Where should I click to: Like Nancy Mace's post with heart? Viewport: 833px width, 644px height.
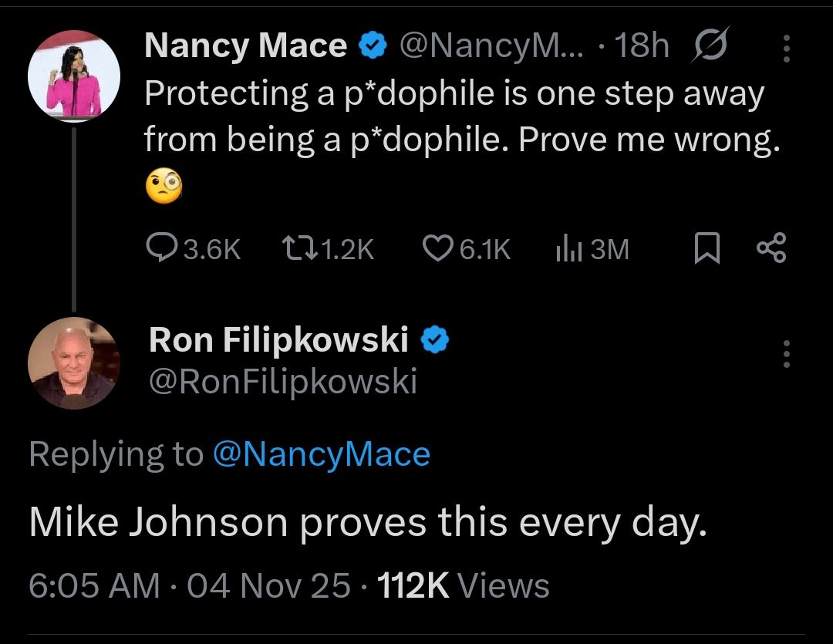pyautogui.click(x=438, y=249)
